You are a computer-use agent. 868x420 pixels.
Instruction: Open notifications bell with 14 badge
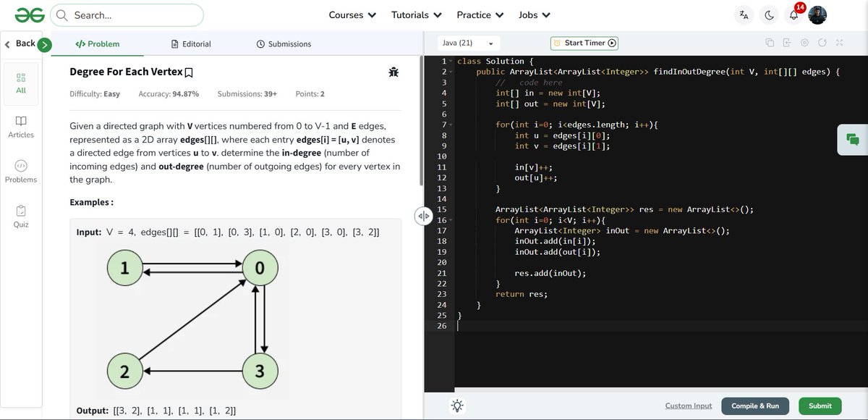pos(794,13)
